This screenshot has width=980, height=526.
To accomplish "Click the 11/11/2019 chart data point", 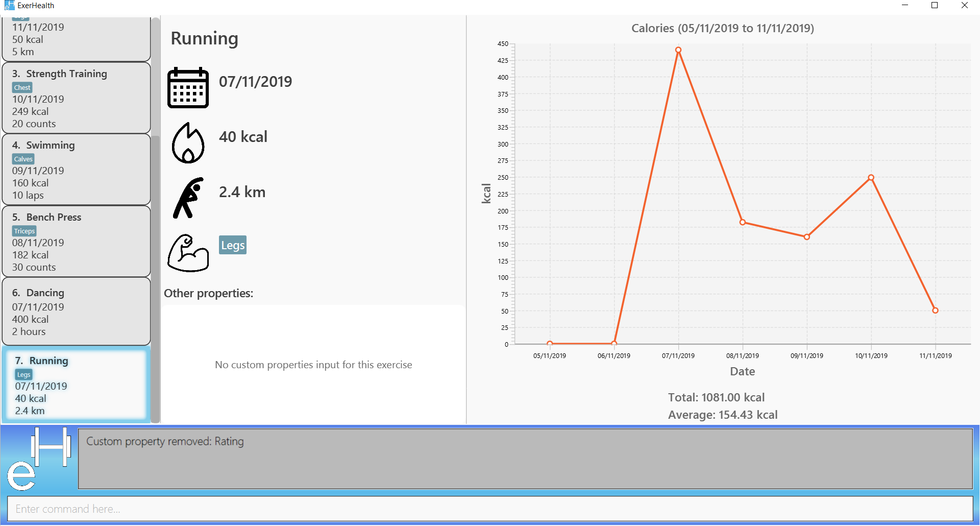I will [x=936, y=310].
